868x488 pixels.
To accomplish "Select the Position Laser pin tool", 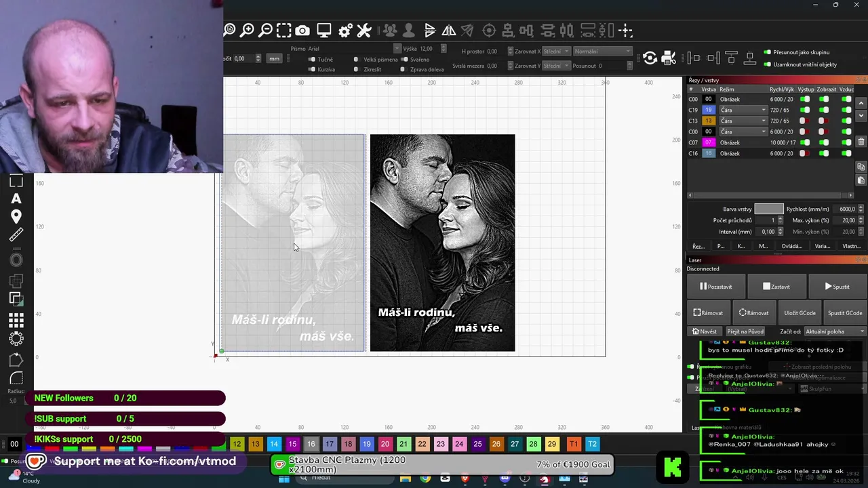I will [16, 216].
